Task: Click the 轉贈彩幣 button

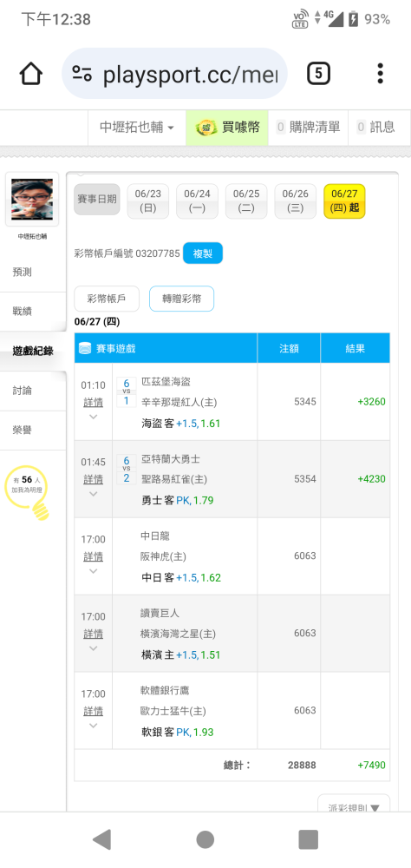Action: (181, 299)
